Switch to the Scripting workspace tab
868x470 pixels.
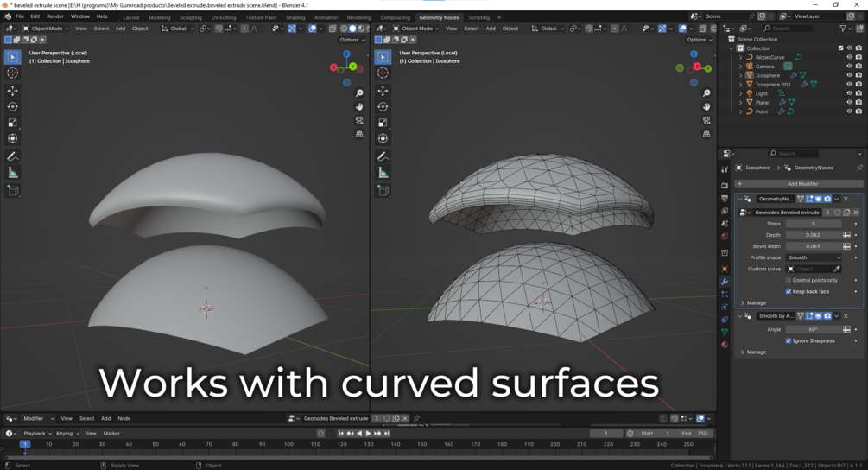tap(478, 18)
